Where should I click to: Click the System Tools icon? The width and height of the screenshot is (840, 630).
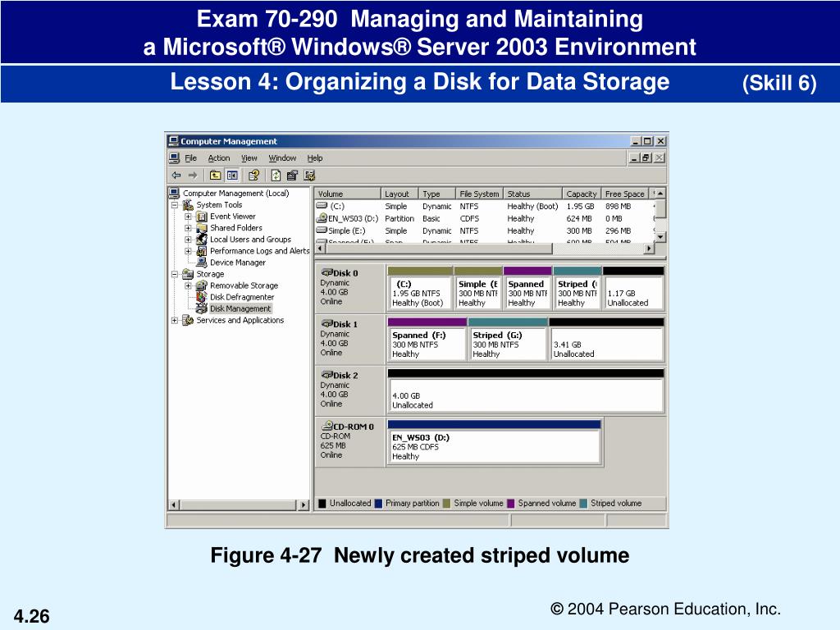[188, 204]
